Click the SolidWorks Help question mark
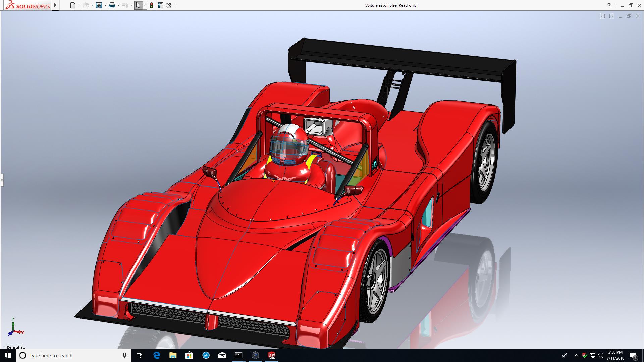The height and width of the screenshot is (362, 644). point(609,5)
